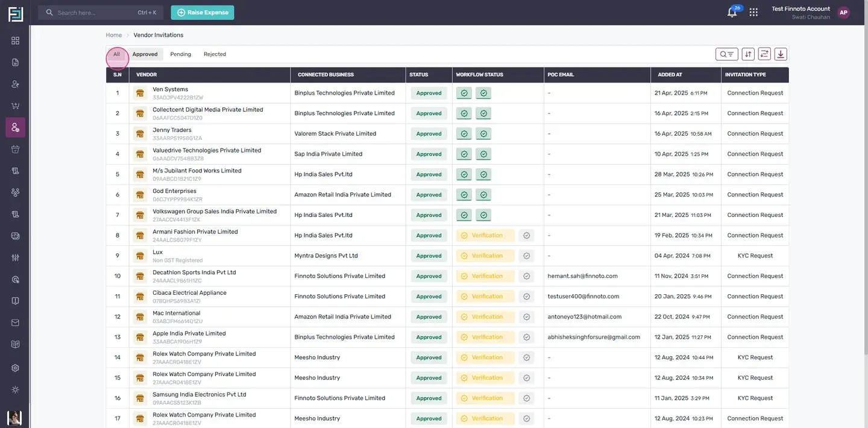This screenshot has width=868, height=428.
Task: Open notifications bell showing 26
Action: pyautogui.click(x=732, y=12)
